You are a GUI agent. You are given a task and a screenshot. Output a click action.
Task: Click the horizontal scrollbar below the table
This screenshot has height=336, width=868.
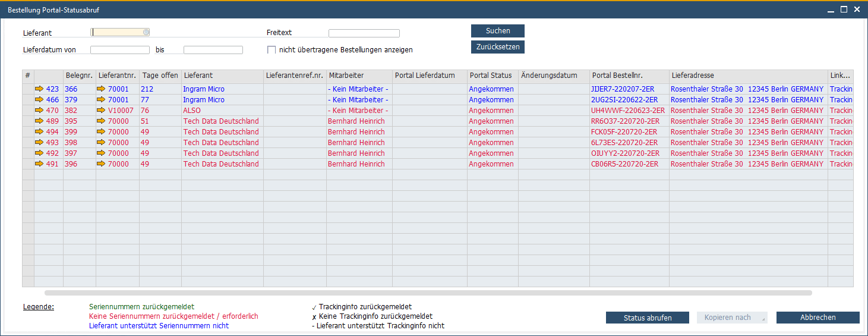428,293
